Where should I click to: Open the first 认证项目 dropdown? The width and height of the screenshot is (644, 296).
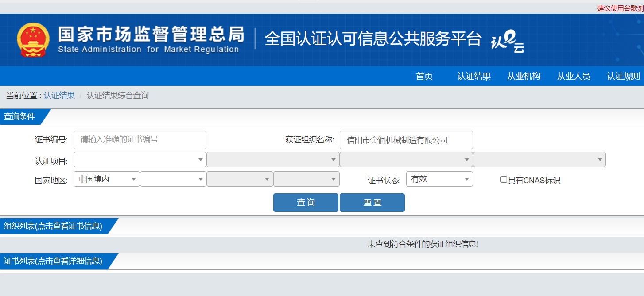[x=140, y=160]
